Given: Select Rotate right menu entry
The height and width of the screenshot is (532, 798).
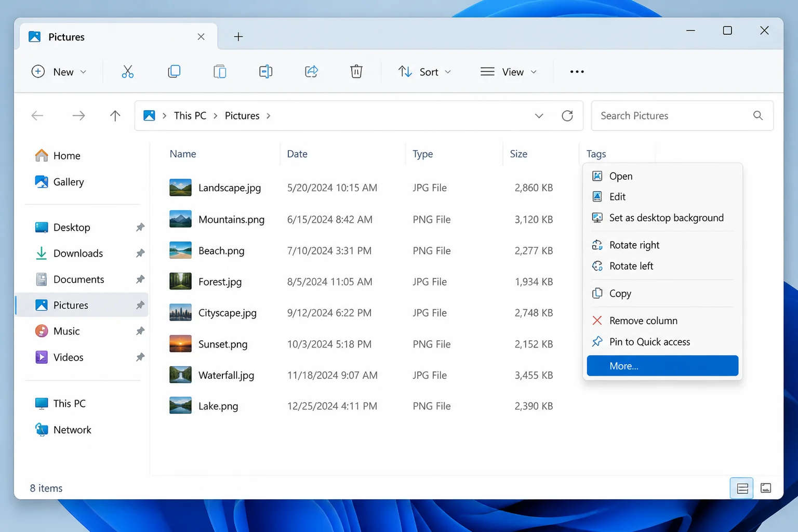Looking at the screenshot, I should 662,245.
